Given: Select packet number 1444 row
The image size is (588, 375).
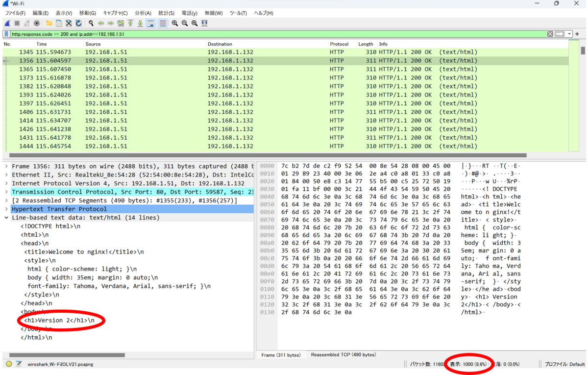Looking at the screenshot, I should pyautogui.click(x=285, y=146).
